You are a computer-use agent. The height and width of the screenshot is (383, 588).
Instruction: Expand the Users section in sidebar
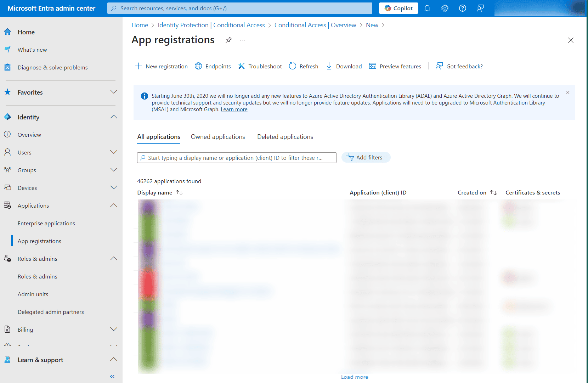pos(113,152)
